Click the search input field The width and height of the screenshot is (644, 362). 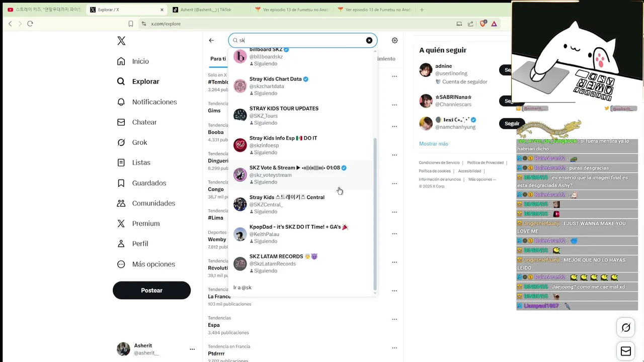point(302,40)
